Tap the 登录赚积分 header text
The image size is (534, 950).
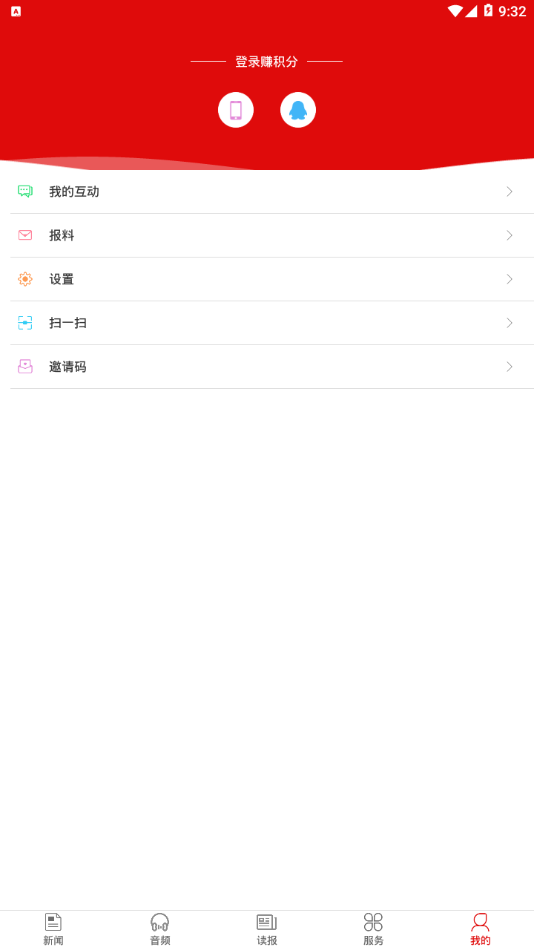click(x=267, y=62)
